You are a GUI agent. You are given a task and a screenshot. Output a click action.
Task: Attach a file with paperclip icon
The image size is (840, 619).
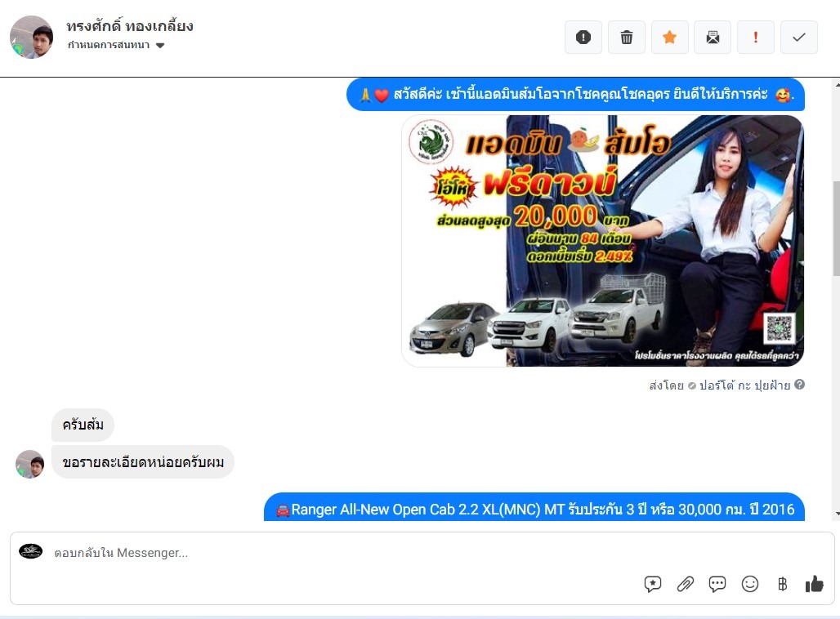tap(686, 584)
